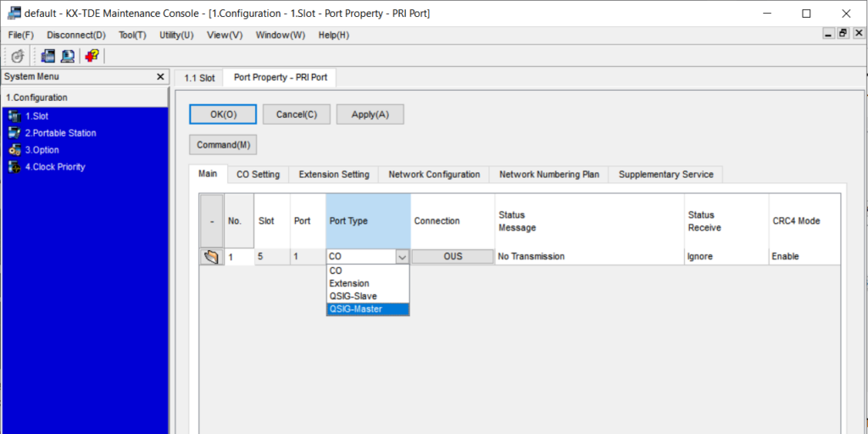Open 2.Portable Station in System Menu
The height and width of the screenshot is (434, 868).
tap(59, 133)
